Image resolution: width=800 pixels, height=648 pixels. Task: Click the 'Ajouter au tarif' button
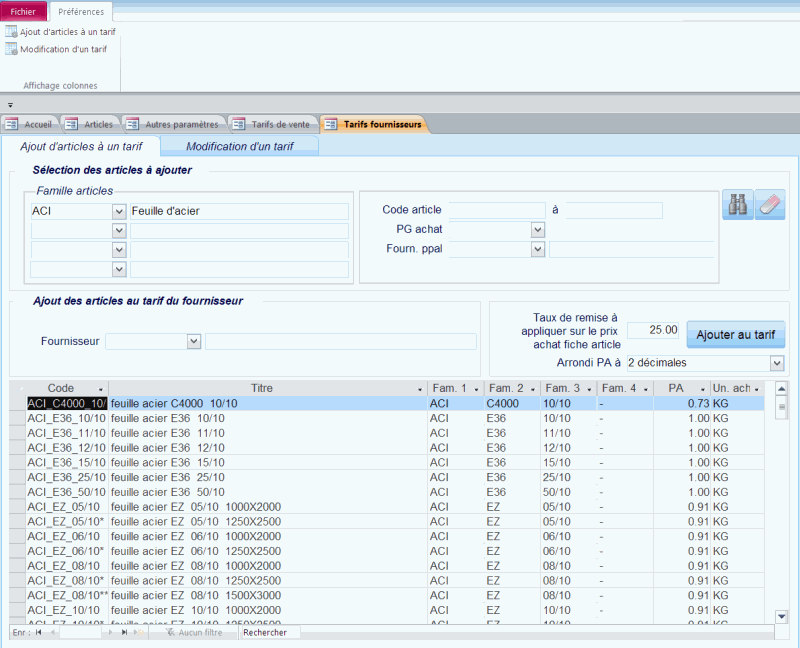735,334
